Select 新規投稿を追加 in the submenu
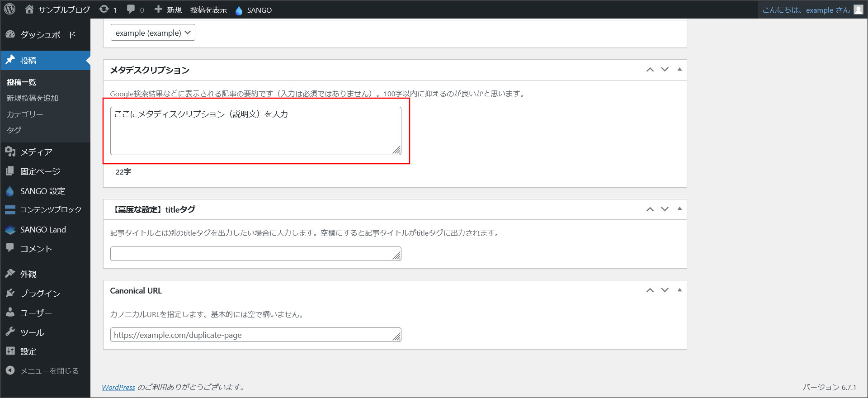 pyautogui.click(x=33, y=98)
